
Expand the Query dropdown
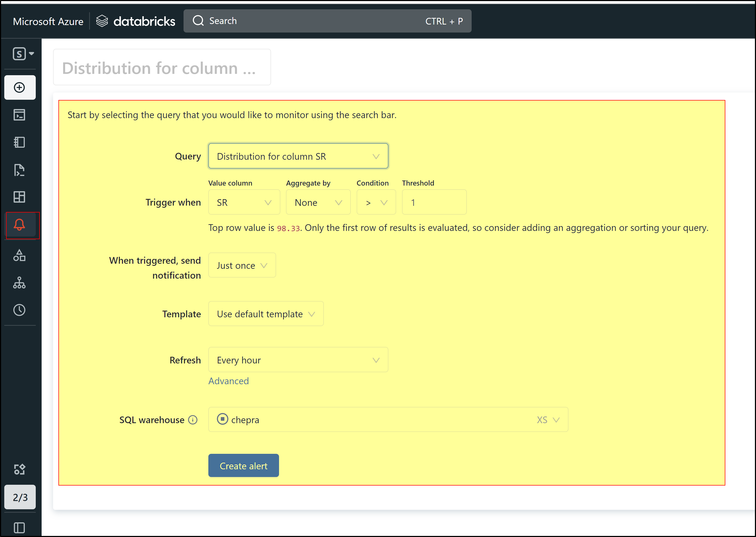click(x=298, y=156)
